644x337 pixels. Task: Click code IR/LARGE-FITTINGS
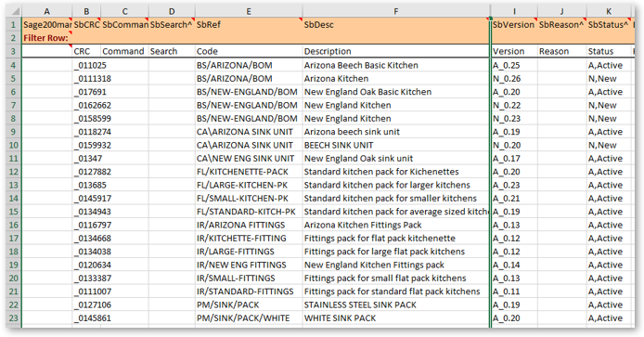tap(249, 252)
